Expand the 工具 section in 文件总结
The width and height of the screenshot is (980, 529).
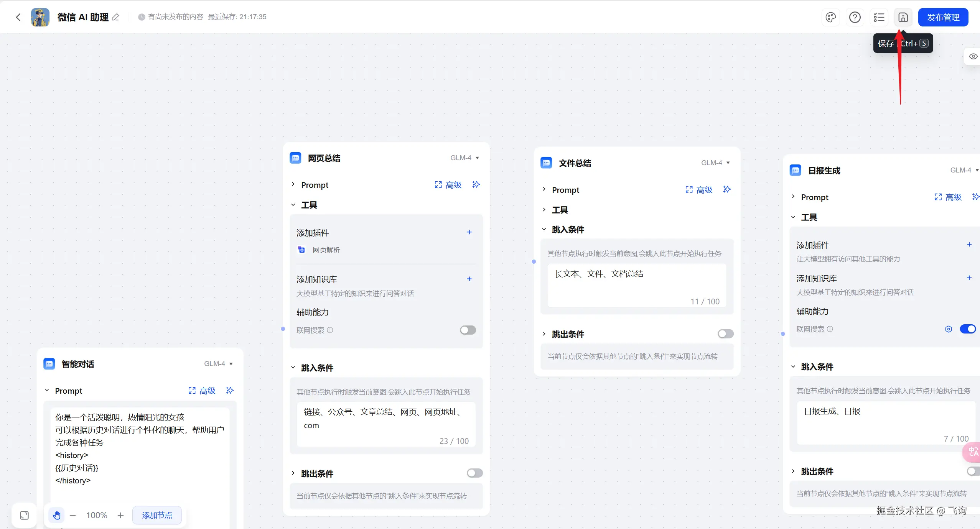560,210
